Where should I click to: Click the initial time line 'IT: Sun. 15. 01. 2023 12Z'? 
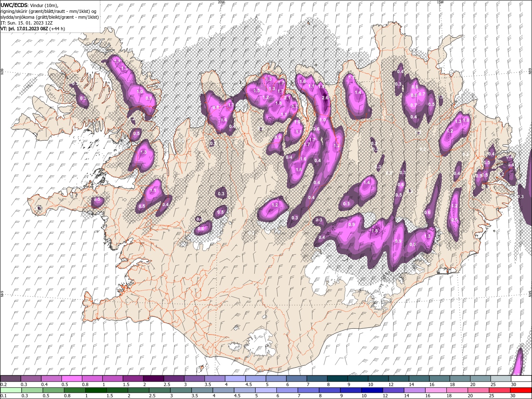click(x=27, y=23)
